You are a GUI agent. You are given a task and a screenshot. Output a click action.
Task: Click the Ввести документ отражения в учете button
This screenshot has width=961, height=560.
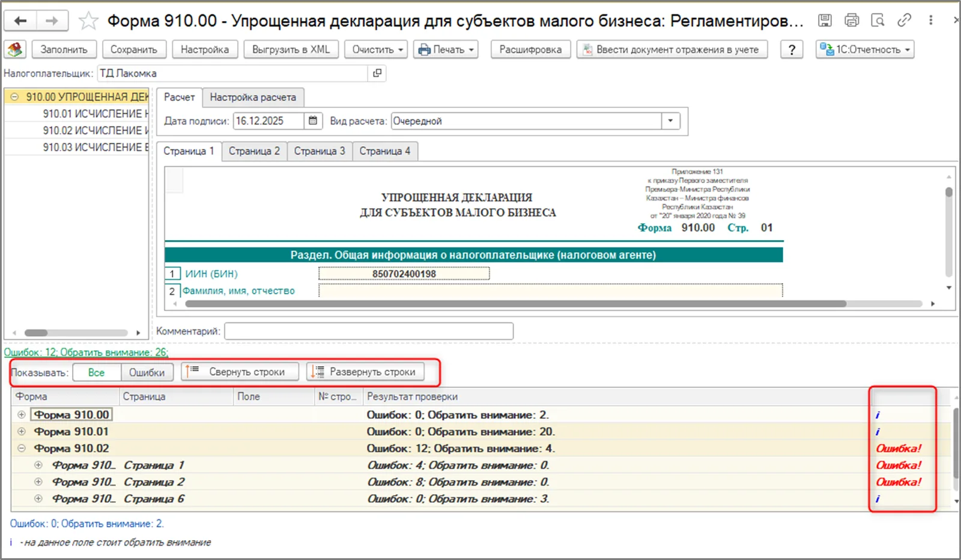[x=672, y=49]
